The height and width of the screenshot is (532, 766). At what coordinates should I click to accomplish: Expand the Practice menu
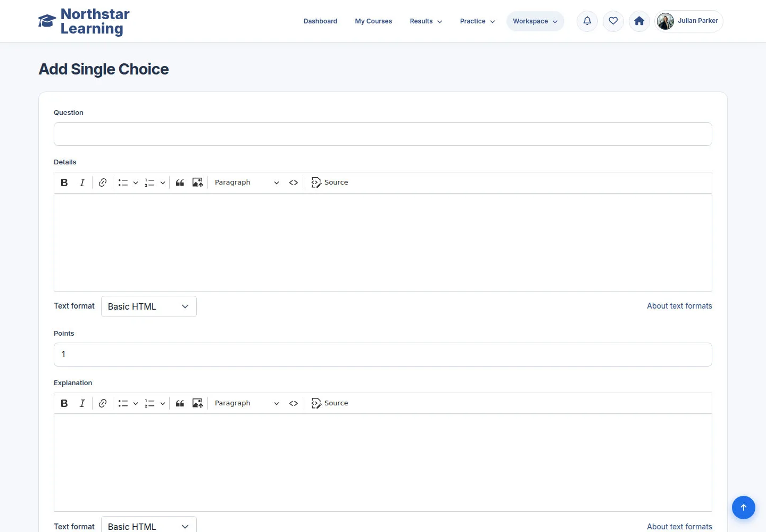[477, 21]
